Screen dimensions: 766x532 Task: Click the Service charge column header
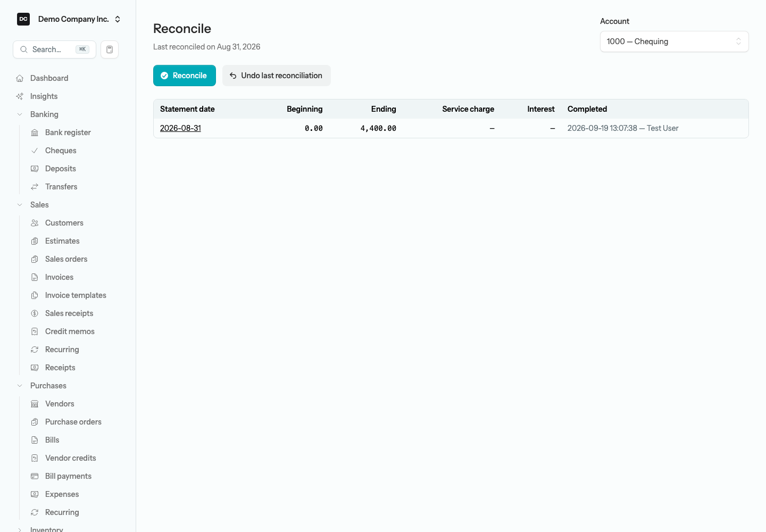[x=468, y=109]
